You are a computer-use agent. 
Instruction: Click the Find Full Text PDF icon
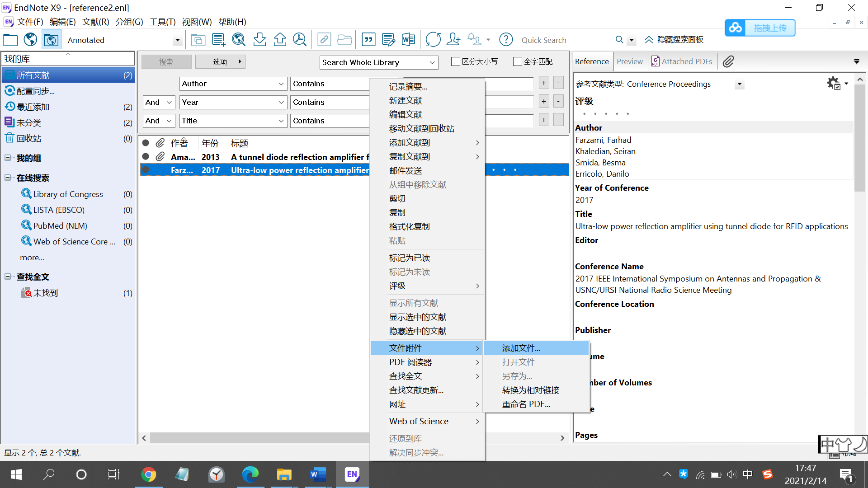299,40
